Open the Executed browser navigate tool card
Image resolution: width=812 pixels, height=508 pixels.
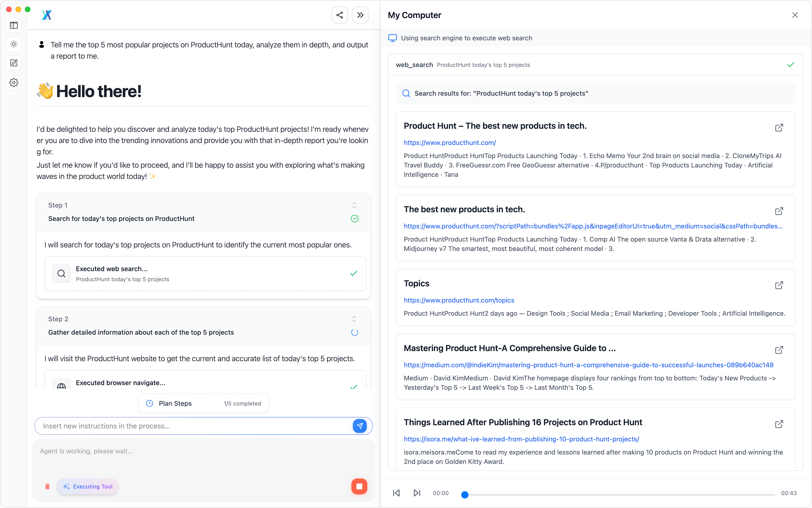pos(205,380)
